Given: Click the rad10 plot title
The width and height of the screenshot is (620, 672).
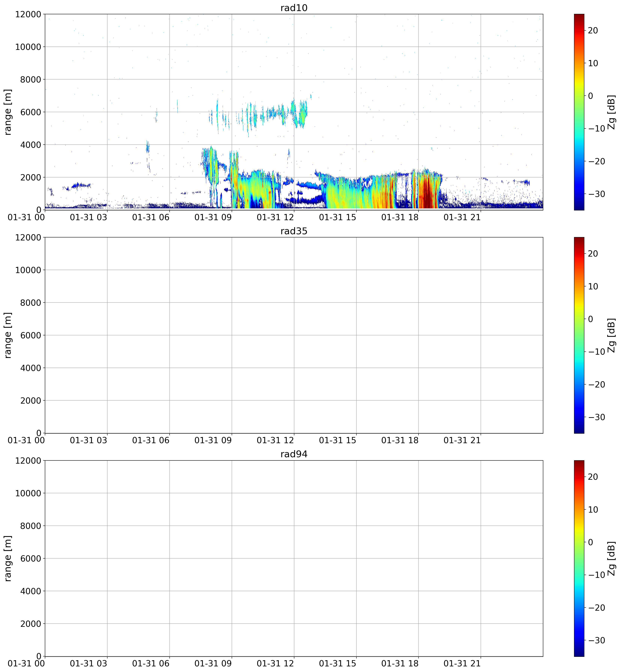Looking at the screenshot, I should click(294, 8).
